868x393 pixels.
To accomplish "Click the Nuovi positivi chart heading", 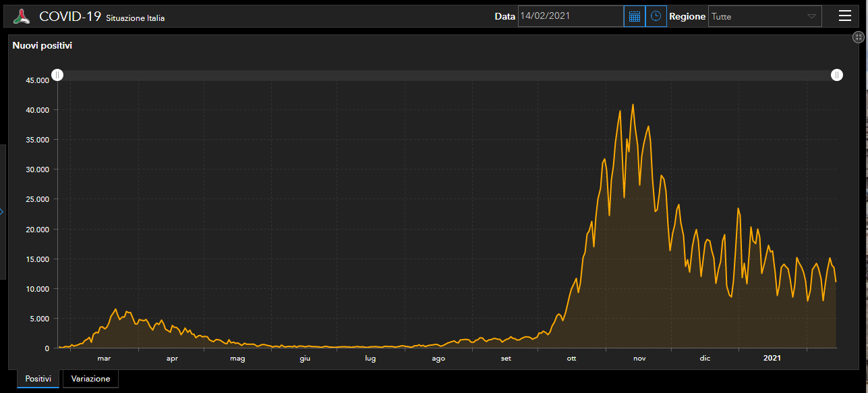I will [x=42, y=46].
